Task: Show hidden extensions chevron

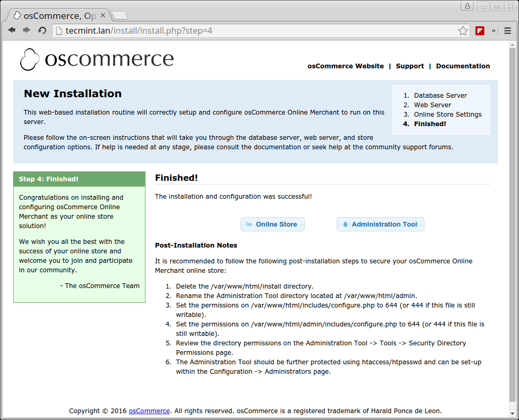Action: [493, 31]
